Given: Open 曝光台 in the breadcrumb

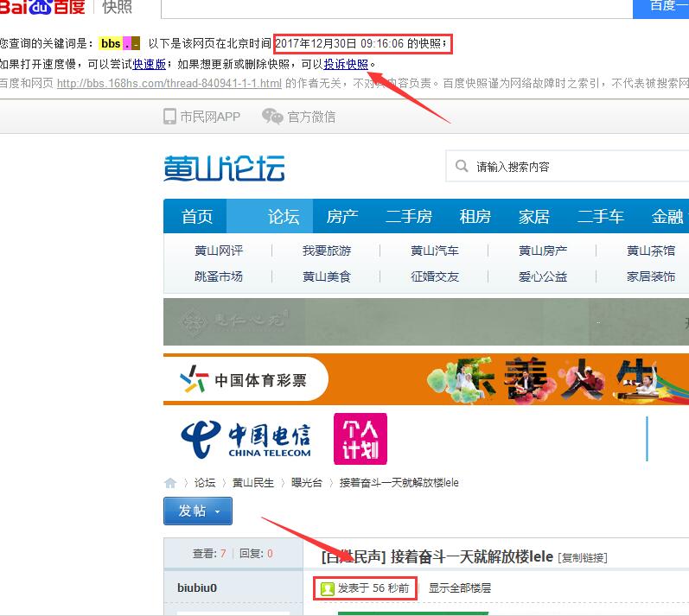Looking at the screenshot, I should [x=306, y=483].
